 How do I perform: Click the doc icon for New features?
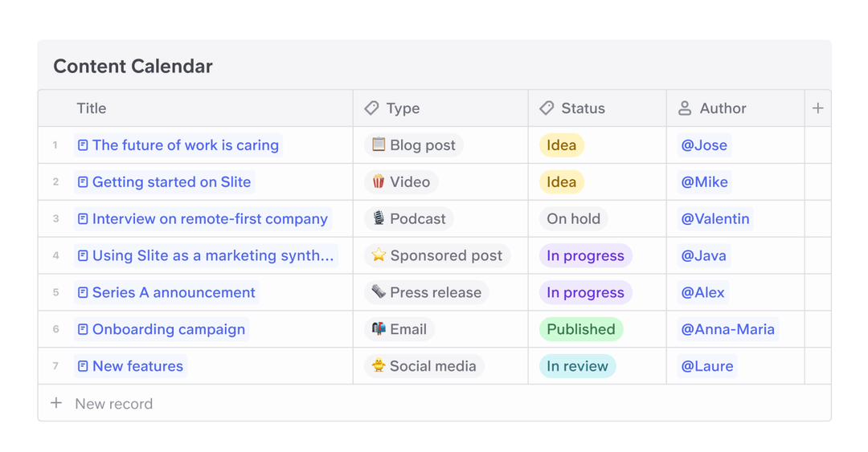point(83,367)
